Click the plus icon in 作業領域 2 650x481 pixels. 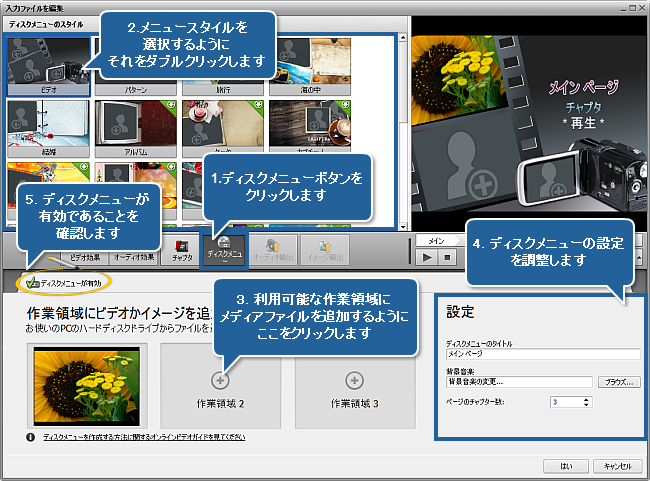220,380
